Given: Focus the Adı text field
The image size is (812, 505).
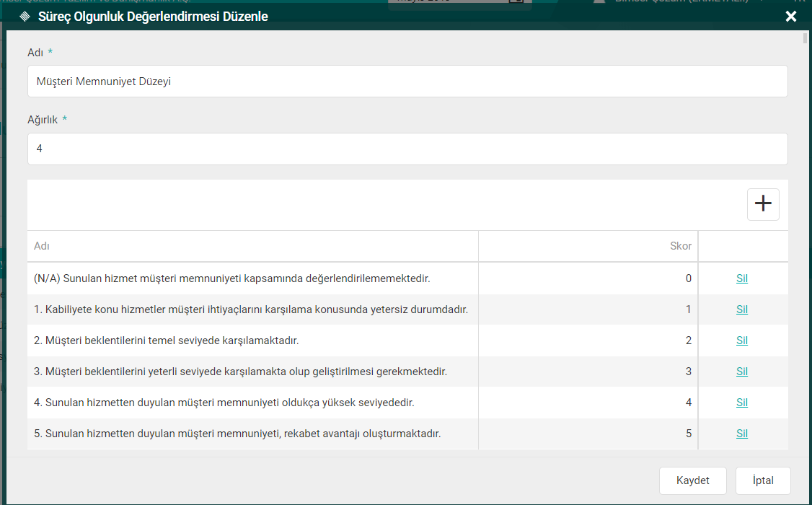Looking at the screenshot, I should click(407, 82).
